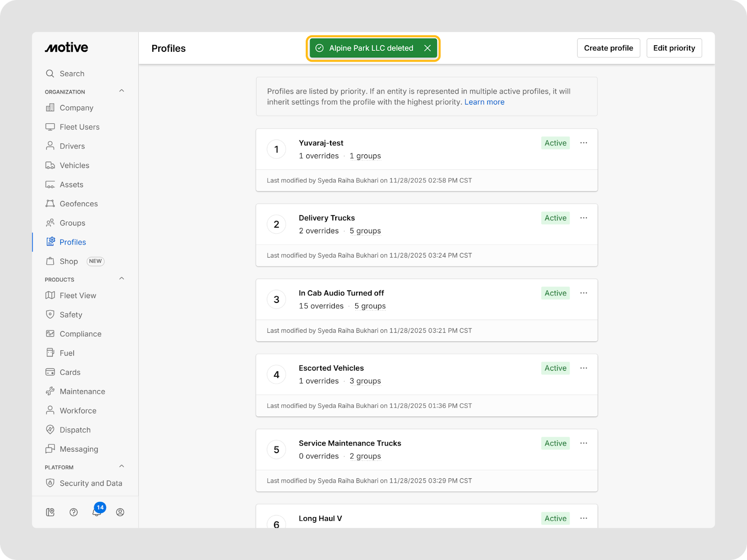
Task: Click the help question mark icon
Action: pos(73,512)
